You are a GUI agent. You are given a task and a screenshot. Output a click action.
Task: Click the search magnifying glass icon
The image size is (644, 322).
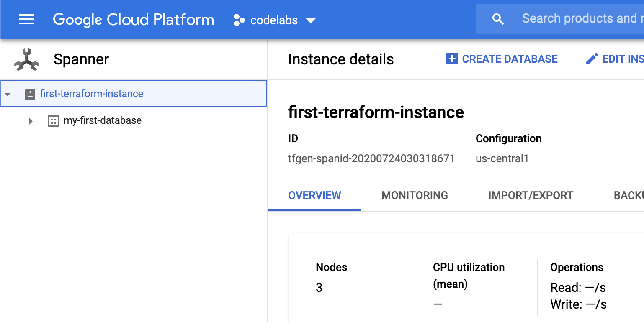click(x=498, y=19)
